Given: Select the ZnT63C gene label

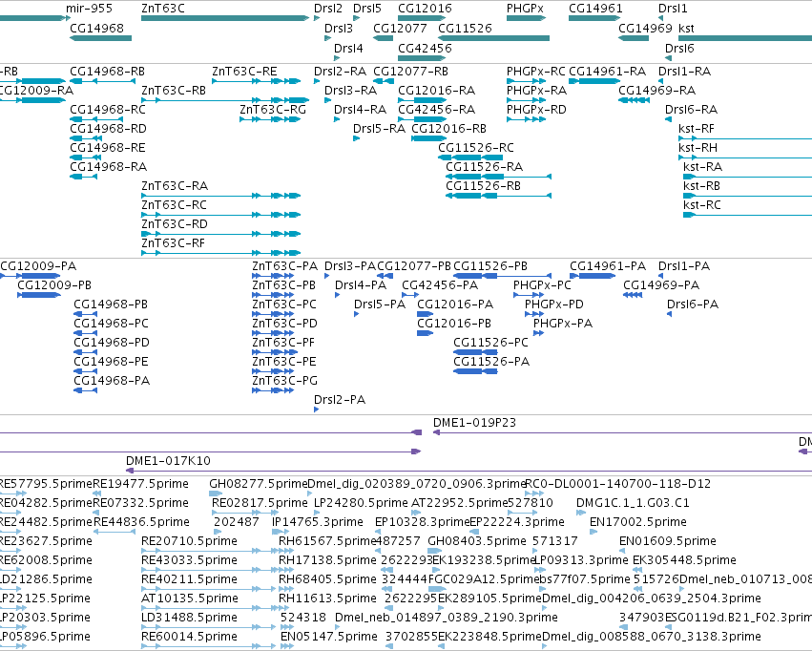Looking at the screenshot, I should coord(162,9).
